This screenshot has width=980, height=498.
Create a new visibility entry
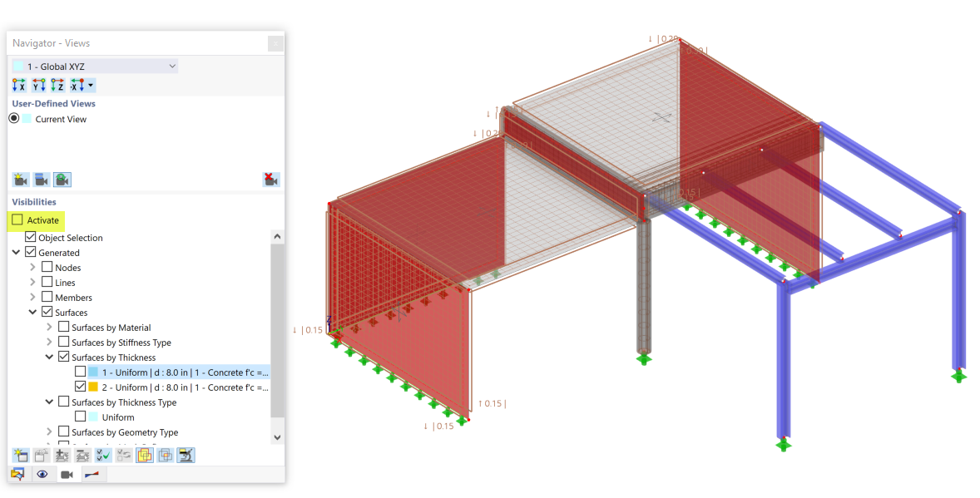[x=19, y=455]
